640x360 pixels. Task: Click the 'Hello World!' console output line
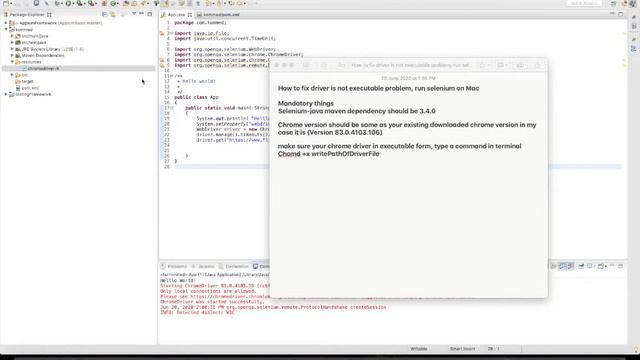[178, 281]
